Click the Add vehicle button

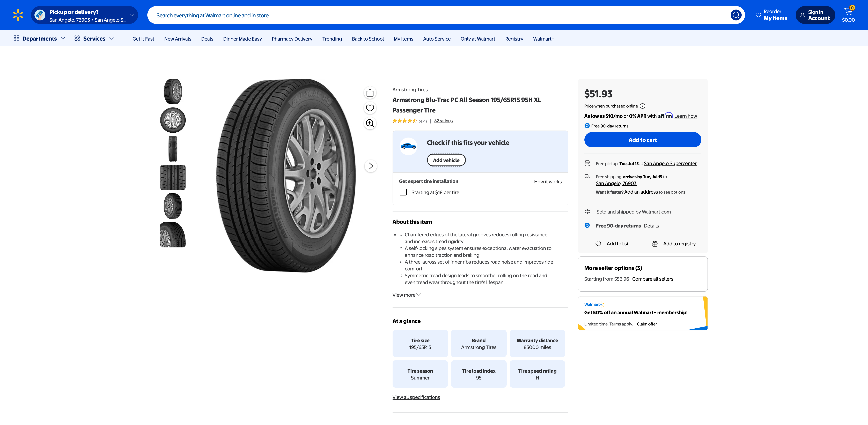446,160
